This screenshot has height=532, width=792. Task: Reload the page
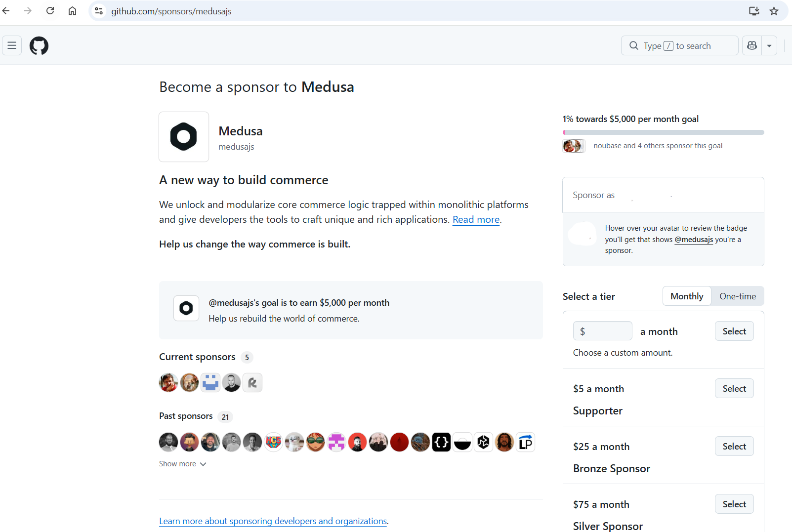50,11
